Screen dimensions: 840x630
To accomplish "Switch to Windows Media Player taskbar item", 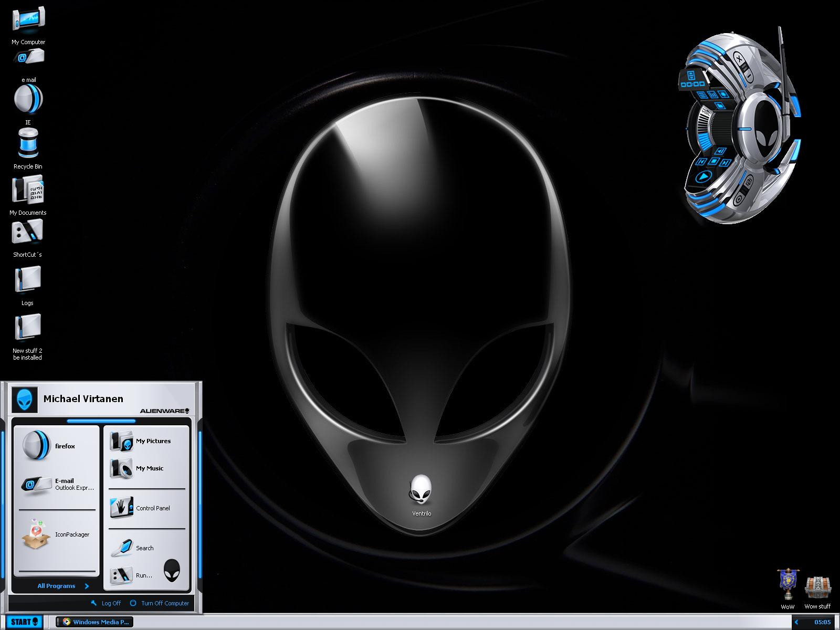I will tap(94, 622).
